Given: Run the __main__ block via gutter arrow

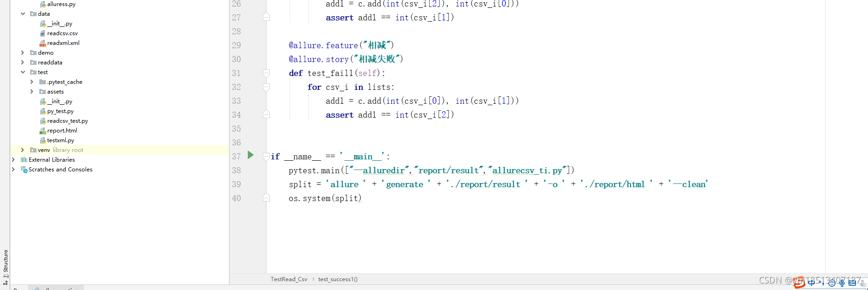Looking at the screenshot, I should coord(251,155).
